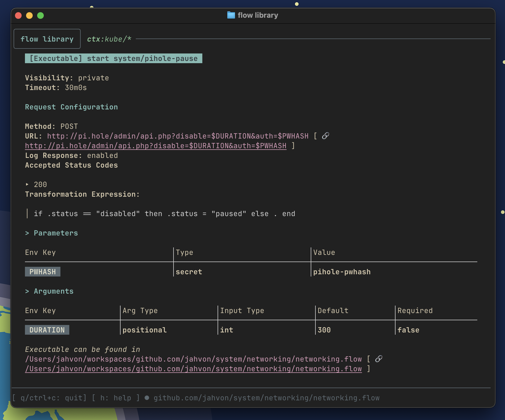Click the window title flow library
This screenshot has width=505, height=420.
(x=258, y=15)
